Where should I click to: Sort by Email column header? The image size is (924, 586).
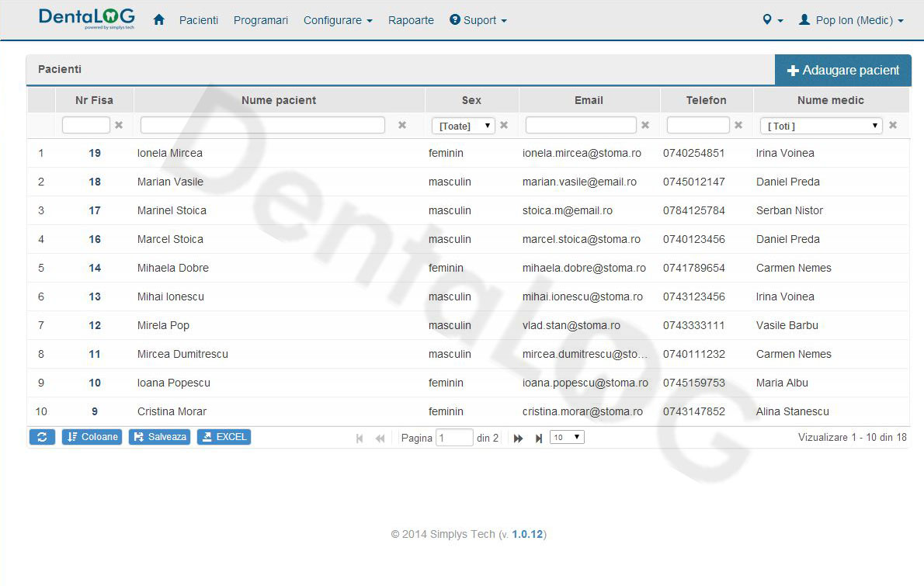(589, 100)
